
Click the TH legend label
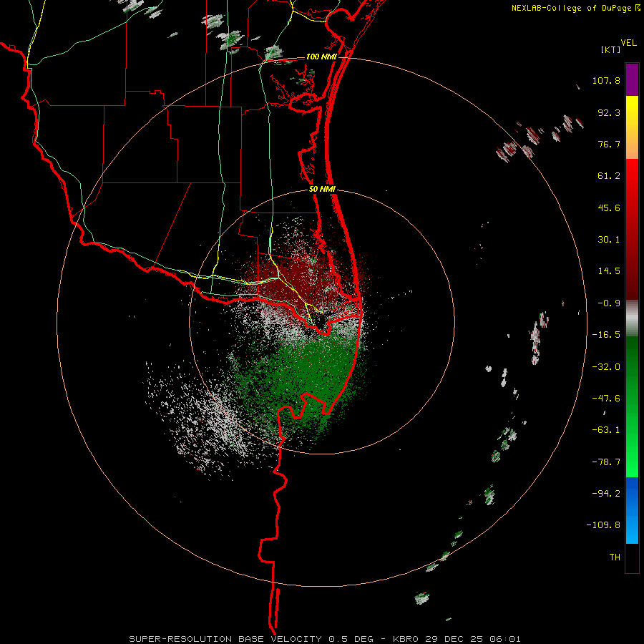[x=615, y=557]
